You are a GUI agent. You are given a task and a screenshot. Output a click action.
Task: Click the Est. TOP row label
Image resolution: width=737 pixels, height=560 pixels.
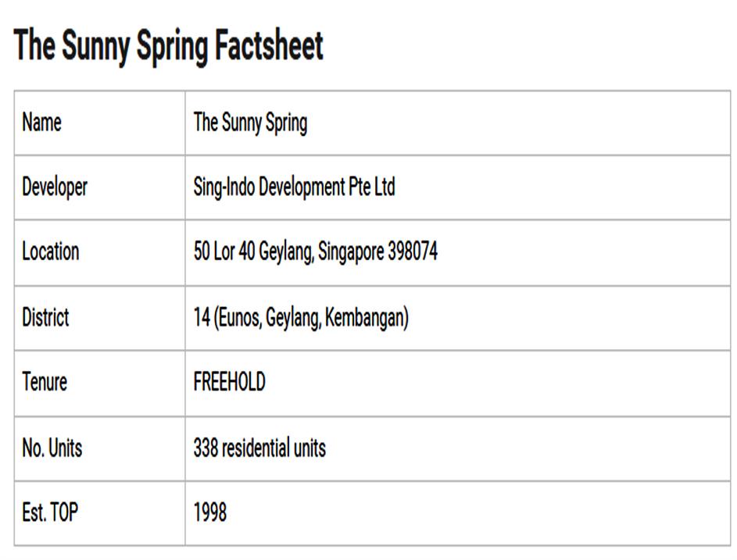[x=50, y=512]
